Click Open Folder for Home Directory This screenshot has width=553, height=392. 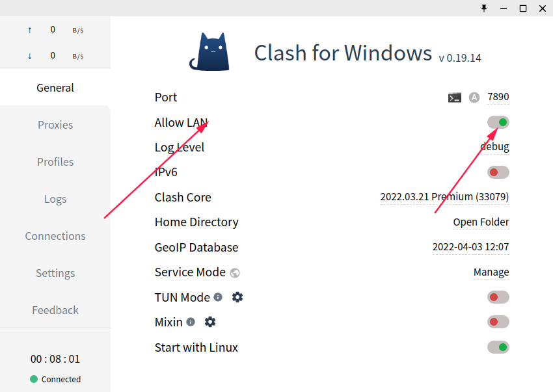click(x=481, y=222)
